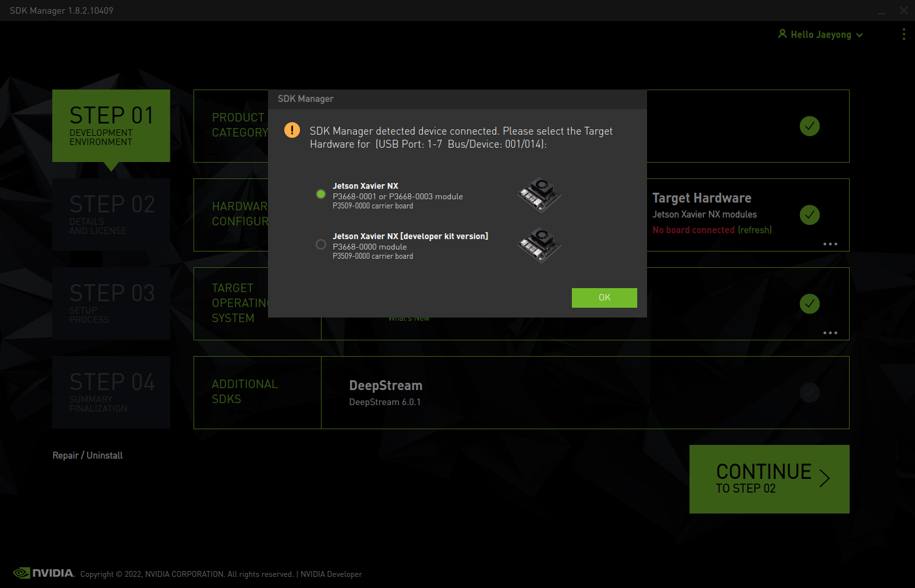915x588 pixels.
Task: Open Repair / Uninstall link
Action: pyautogui.click(x=88, y=455)
